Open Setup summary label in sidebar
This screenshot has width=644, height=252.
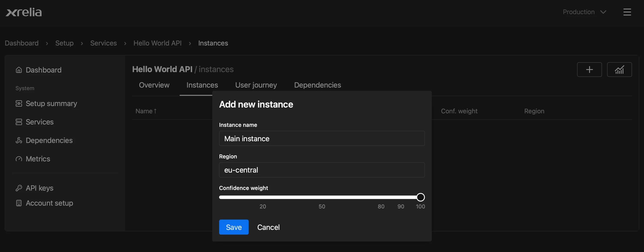coord(51,103)
